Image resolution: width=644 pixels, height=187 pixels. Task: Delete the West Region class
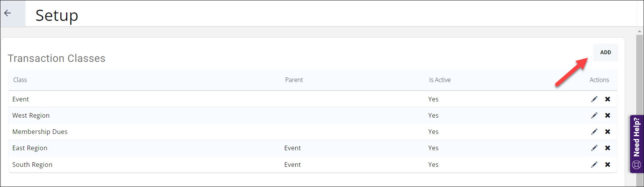click(x=608, y=115)
